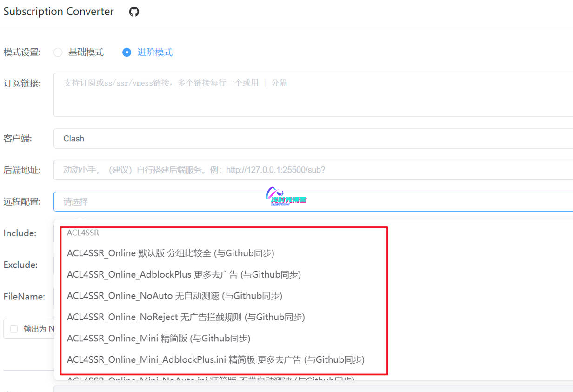
Task: Select the 进阶模式 radio button
Action: point(127,53)
